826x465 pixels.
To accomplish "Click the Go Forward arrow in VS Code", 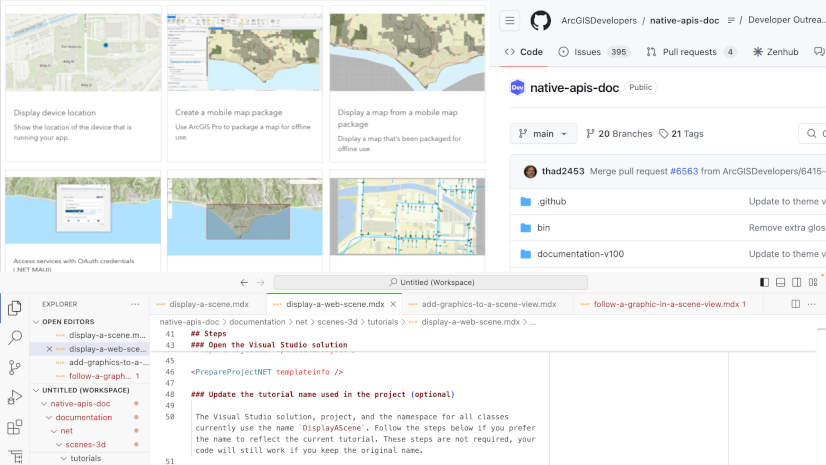I will point(260,282).
